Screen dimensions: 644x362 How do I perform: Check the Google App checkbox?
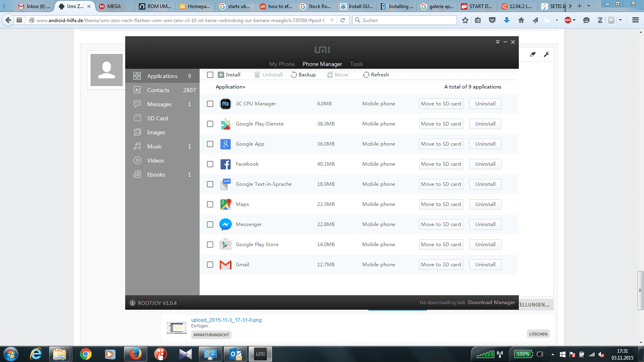pos(210,144)
